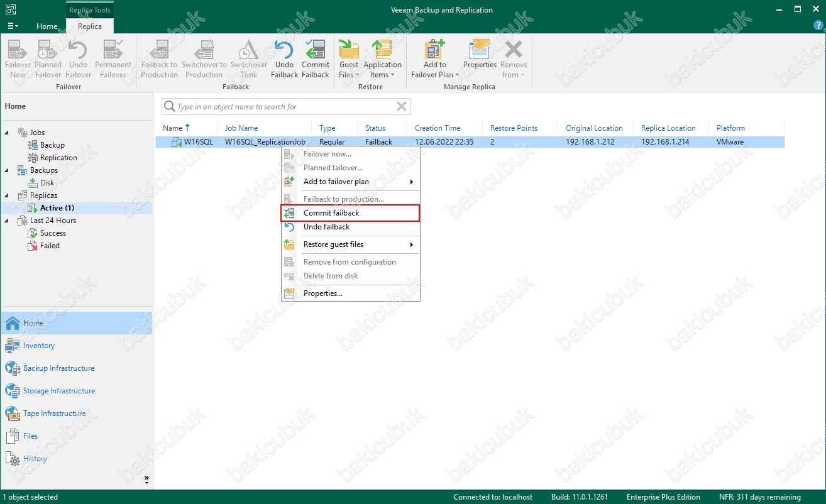Click the Properties context menu icon
Screen dimensions: 826x504
tap(289, 293)
